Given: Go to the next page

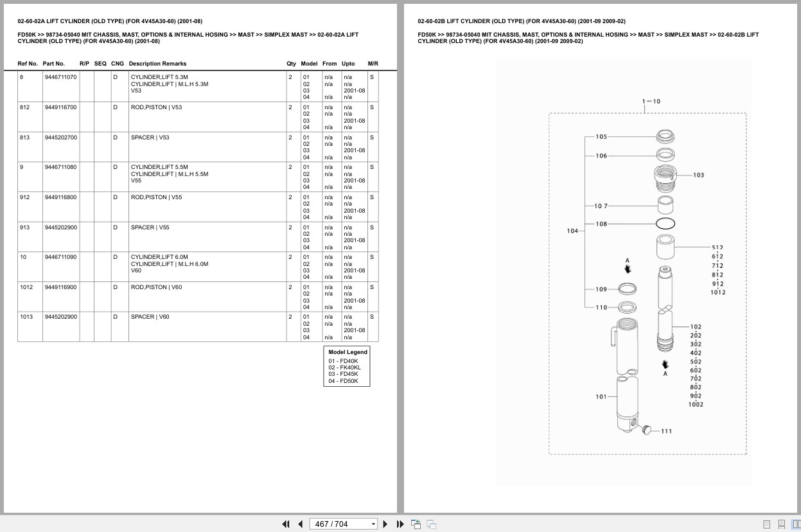Looking at the screenshot, I should [385, 524].
